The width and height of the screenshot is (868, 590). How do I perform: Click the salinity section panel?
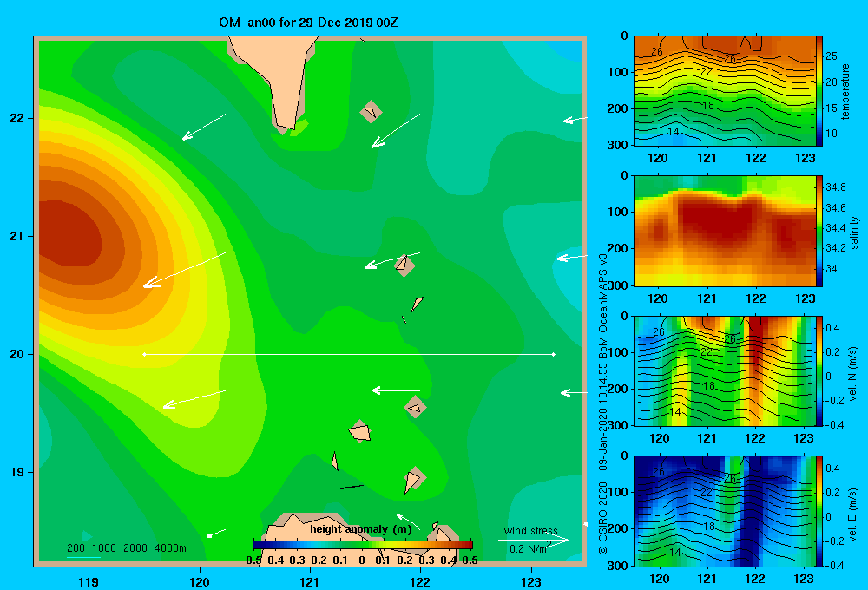pyautogui.click(x=724, y=231)
